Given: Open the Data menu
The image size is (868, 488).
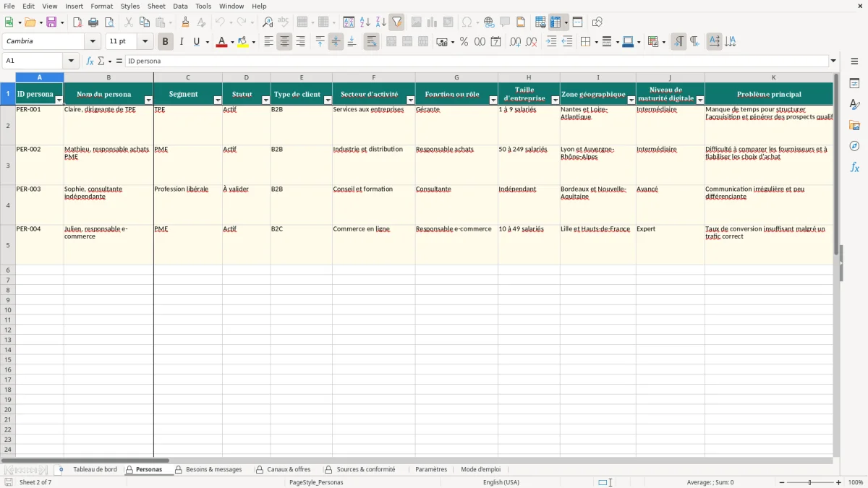Looking at the screenshot, I should pos(181,6).
